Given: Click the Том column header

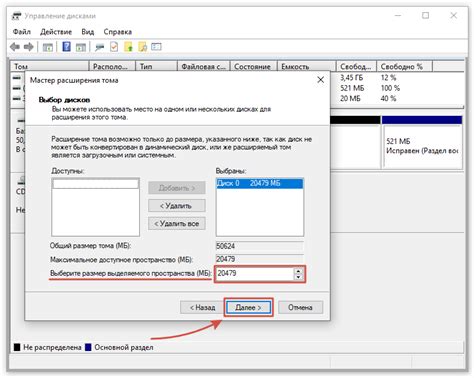Looking at the screenshot, I should pos(50,67).
